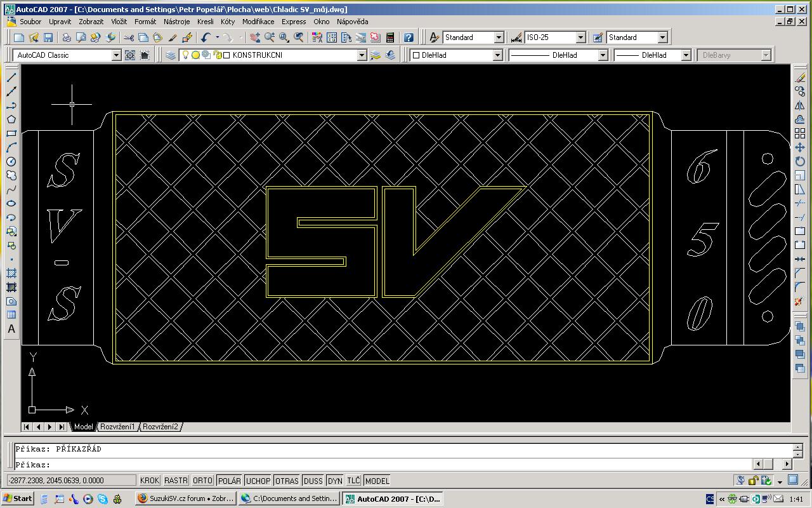Screen dimensions: 812x508
Task: Select the Spline draw tool
Action: click(x=11, y=189)
